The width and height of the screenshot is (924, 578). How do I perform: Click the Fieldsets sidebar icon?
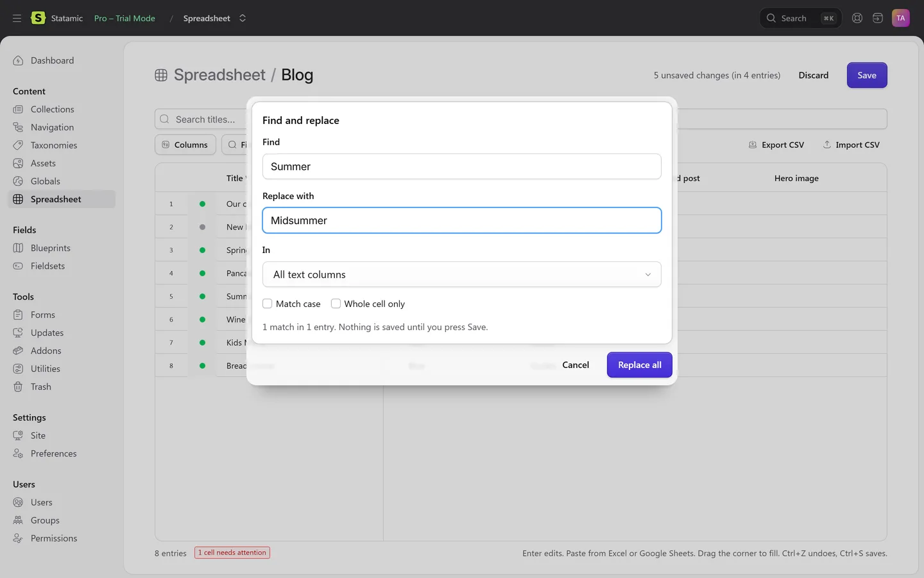coord(18,266)
